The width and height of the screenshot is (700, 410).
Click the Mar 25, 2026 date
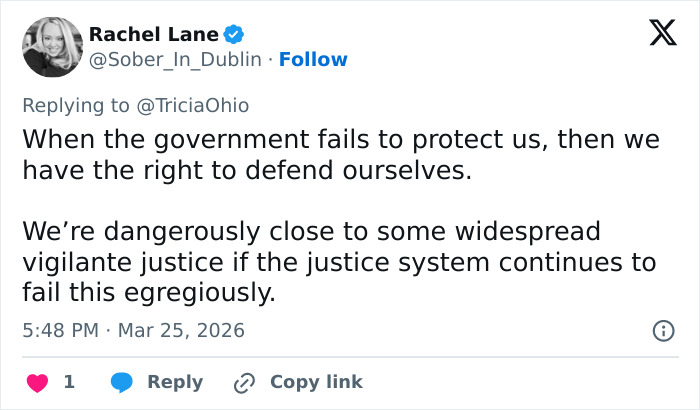pyautogui.click(x=184, y=330)
